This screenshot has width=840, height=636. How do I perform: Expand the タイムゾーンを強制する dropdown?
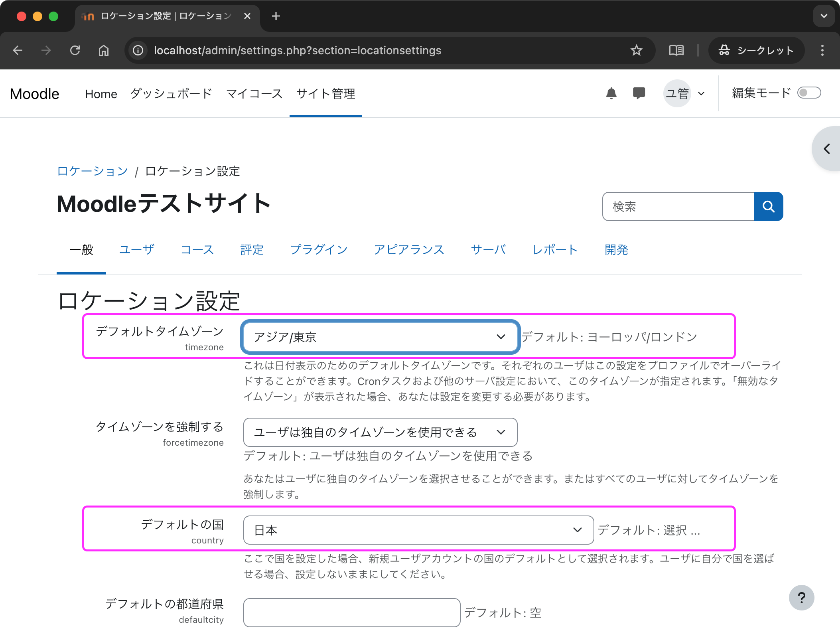point(380,432)
